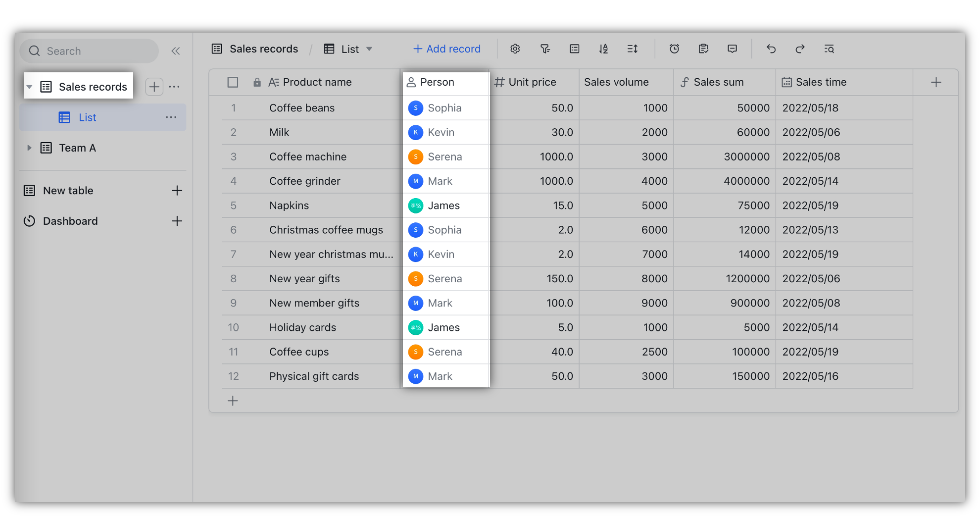Collapse the left sidebar panel

click(x=176, y=51)
